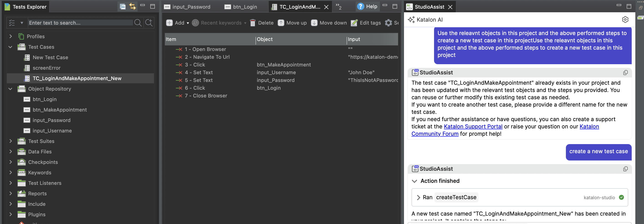Copy the StudioAssist response using copy icon
The height and width of the screenshot is (224, 644).
coord(626,72)
